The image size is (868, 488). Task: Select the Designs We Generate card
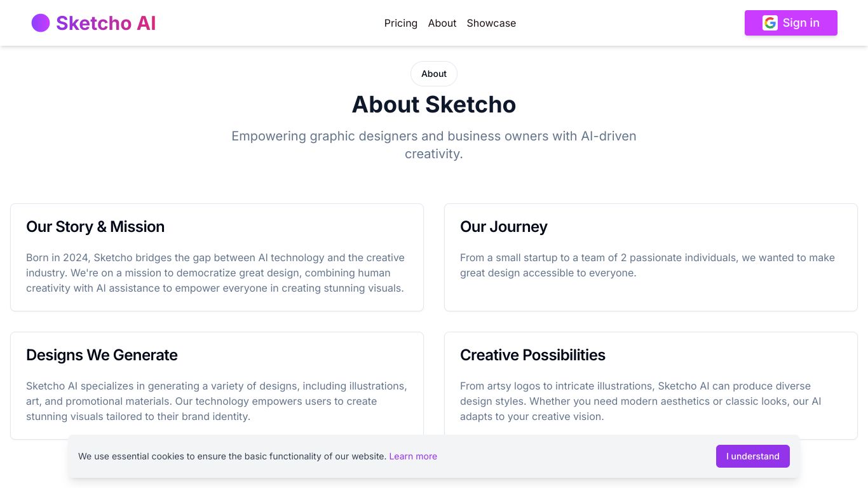(217, 386)
